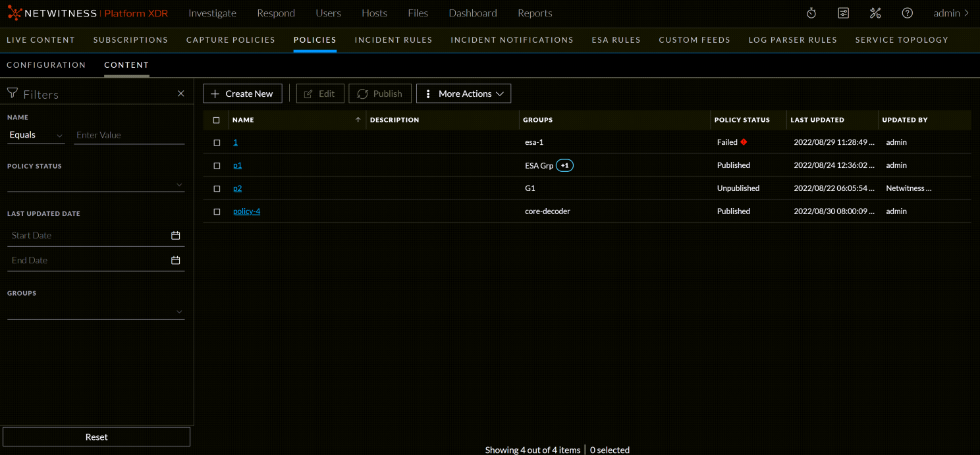Click the admin tools wrench icon
Viewport: 980px width, 455px height.
click(875, 13)
